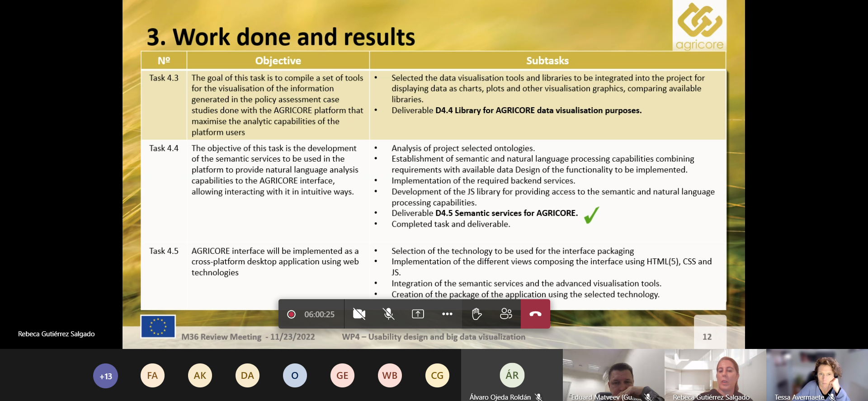Click presenter name Rebeca Gutiérrez Salgado label
The height and width of the screenshot is (401, 868).
(57, 334)
